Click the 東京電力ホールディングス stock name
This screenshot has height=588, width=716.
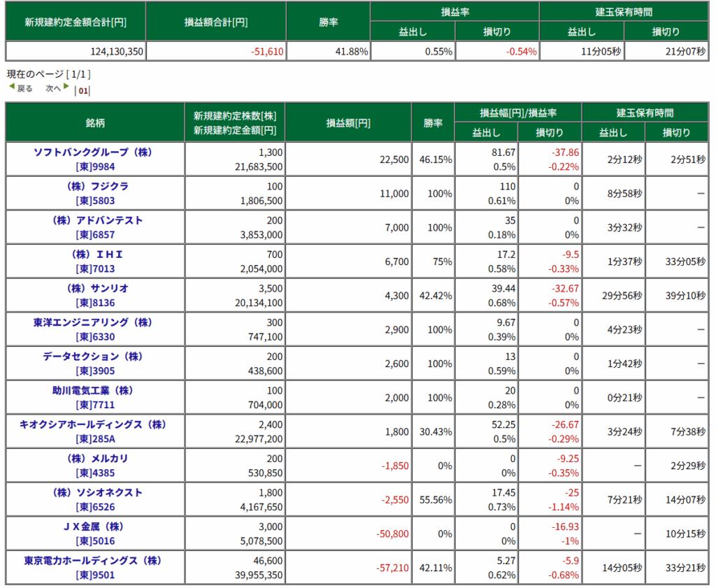click(93, 561)
